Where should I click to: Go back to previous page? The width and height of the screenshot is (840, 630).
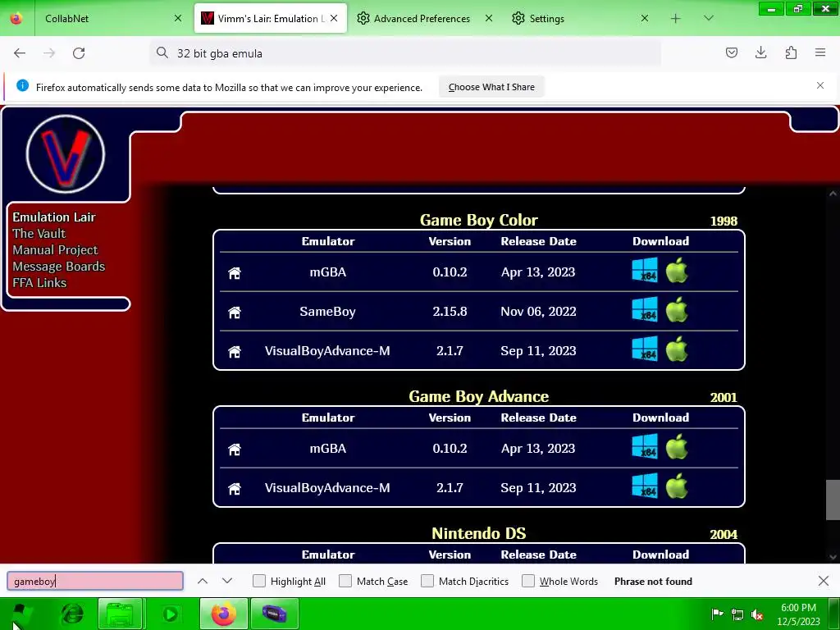tap(20, 53)
